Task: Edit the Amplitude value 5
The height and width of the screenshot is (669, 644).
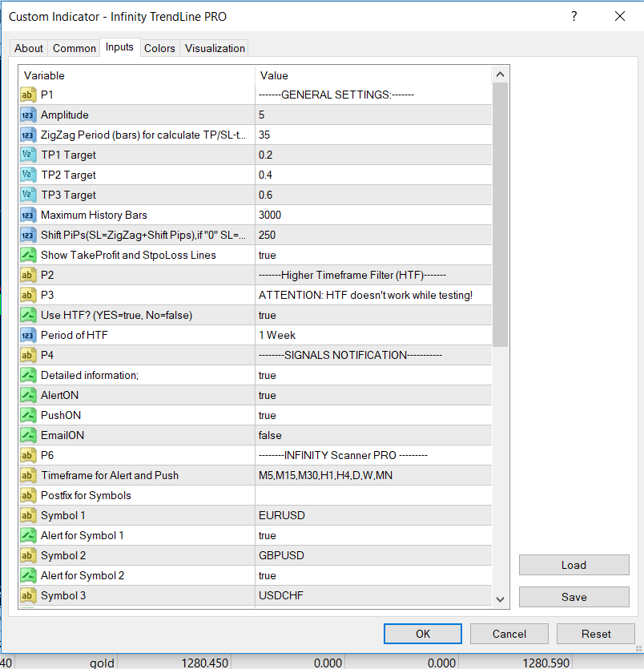Action: tap(373, 115)
